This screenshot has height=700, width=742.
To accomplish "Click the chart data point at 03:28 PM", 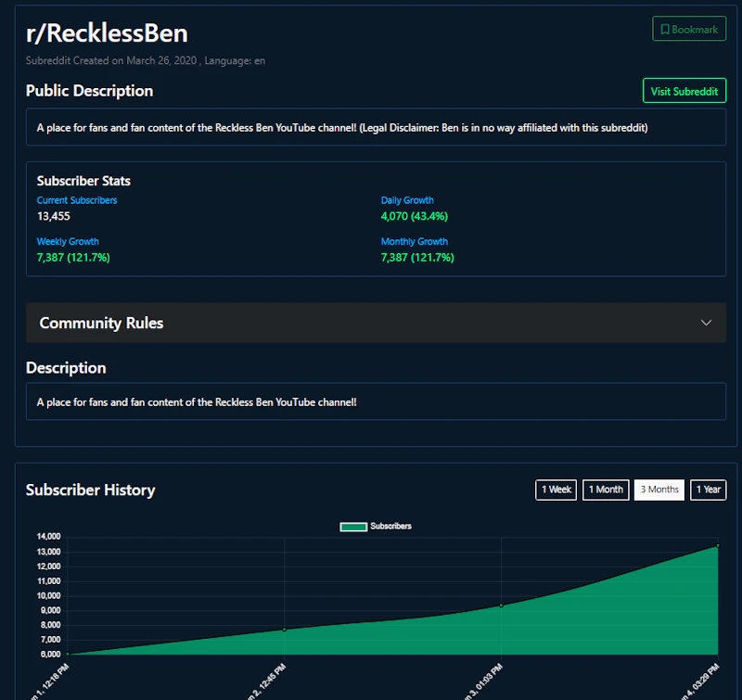I will point(718,546).
